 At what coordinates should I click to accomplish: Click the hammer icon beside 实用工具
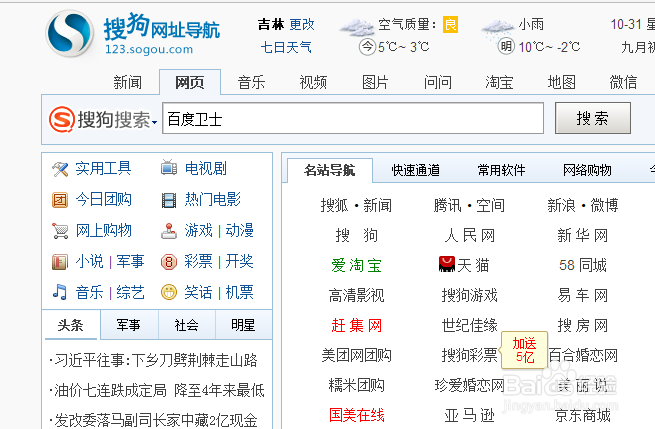[x=60, y=169]
